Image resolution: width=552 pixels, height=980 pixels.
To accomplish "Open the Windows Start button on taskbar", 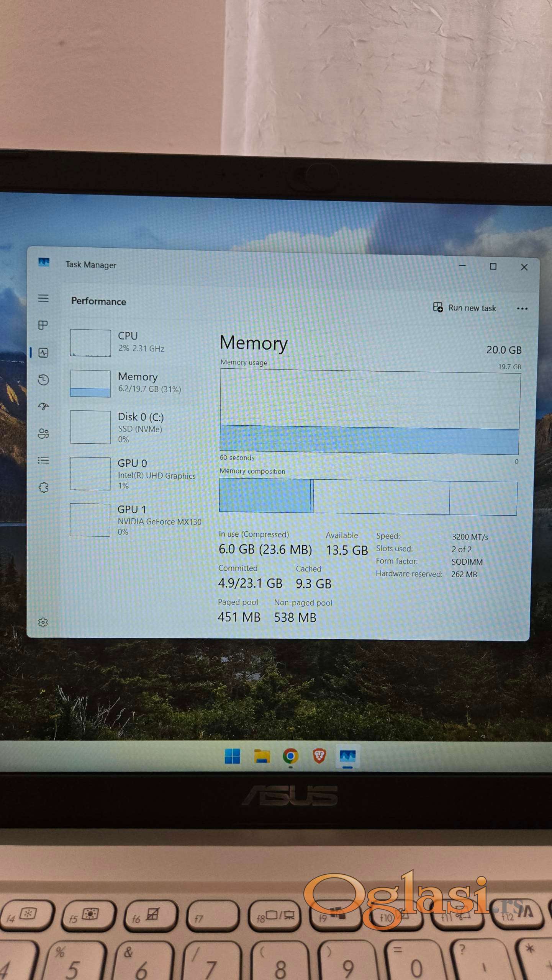I will (232, 756).
